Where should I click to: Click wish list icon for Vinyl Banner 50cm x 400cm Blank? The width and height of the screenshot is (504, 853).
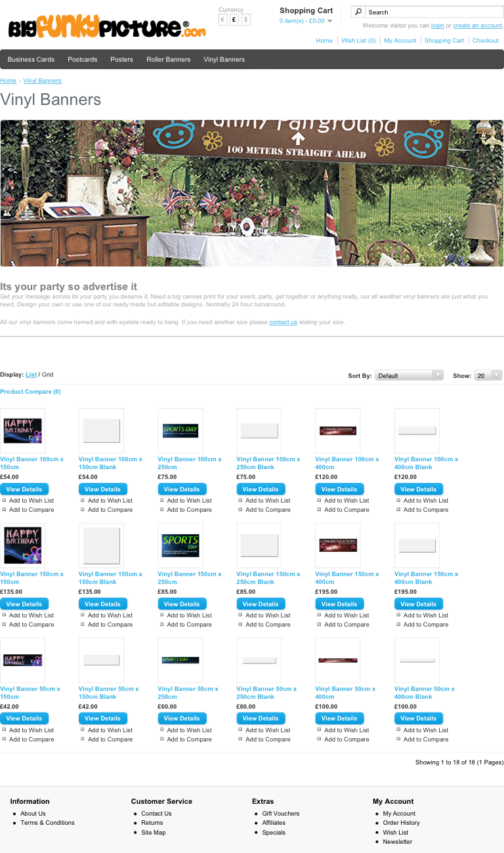click(398, 730)
